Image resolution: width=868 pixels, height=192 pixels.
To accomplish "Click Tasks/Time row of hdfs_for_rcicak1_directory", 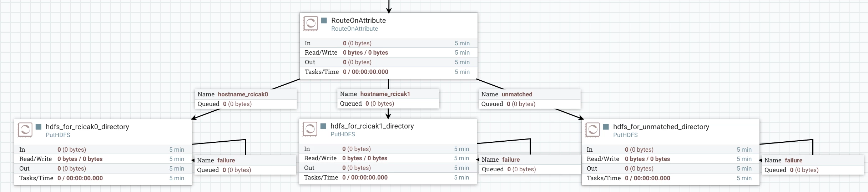I will (x=388, y=177).
